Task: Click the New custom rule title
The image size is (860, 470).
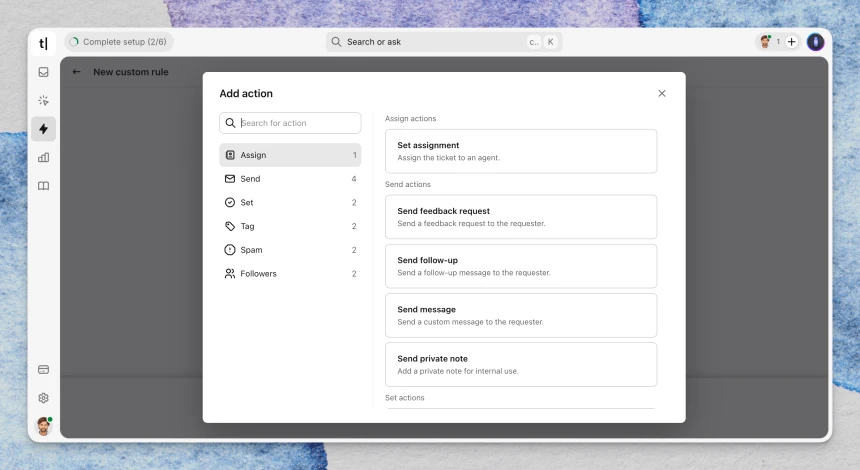Action: 131,72
